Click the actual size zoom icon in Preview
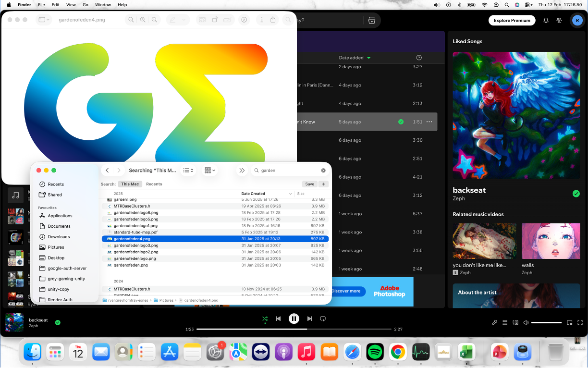588x368 pixels. click(143, 20)
